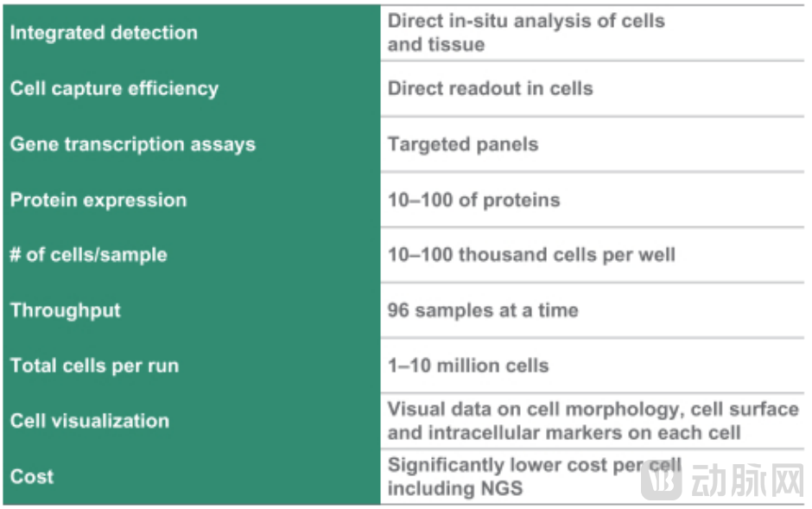This screenshot has height=509, width=812.
Task: Select the 96 samples at a time cell
Action: coord(483,310)
